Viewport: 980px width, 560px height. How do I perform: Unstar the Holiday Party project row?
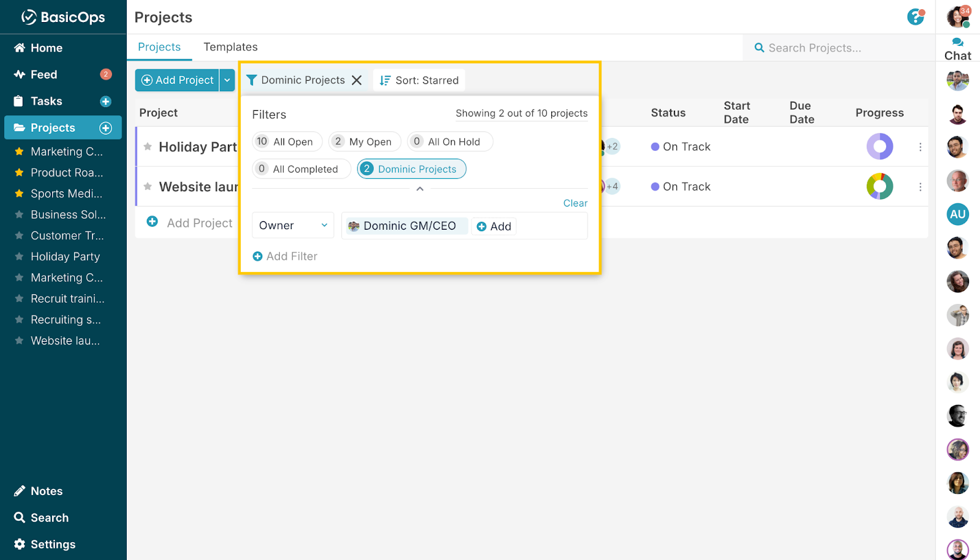tap(148, 146)
